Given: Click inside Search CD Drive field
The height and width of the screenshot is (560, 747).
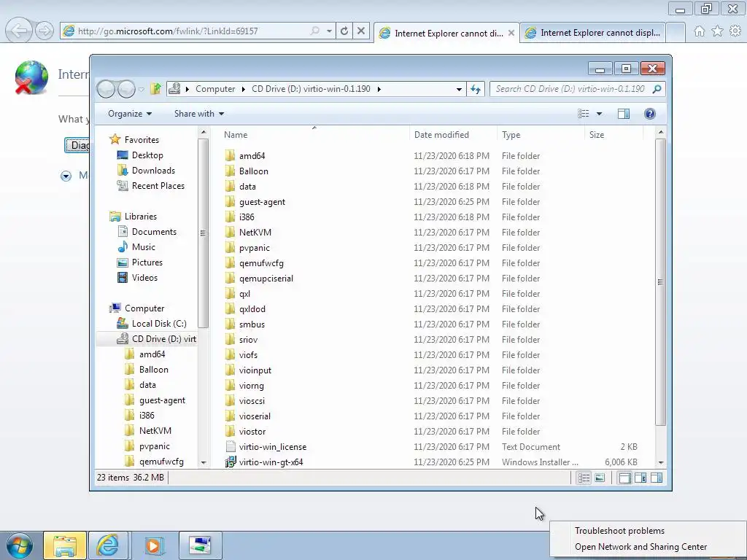Looking at the screenshot, I should coord(570,89).
